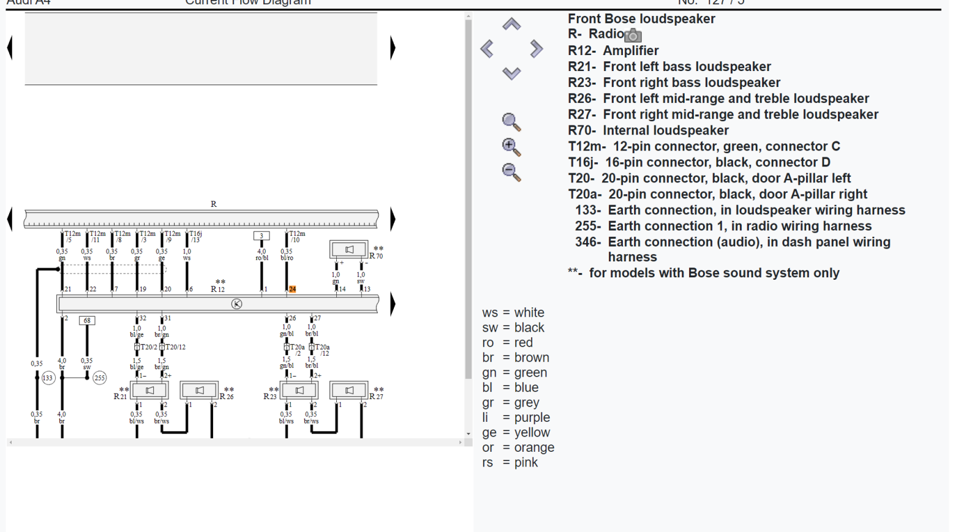Viewport: 980px width, 532px height.
Task: Click the T20/12 connector label
Action: coord(175,347)
